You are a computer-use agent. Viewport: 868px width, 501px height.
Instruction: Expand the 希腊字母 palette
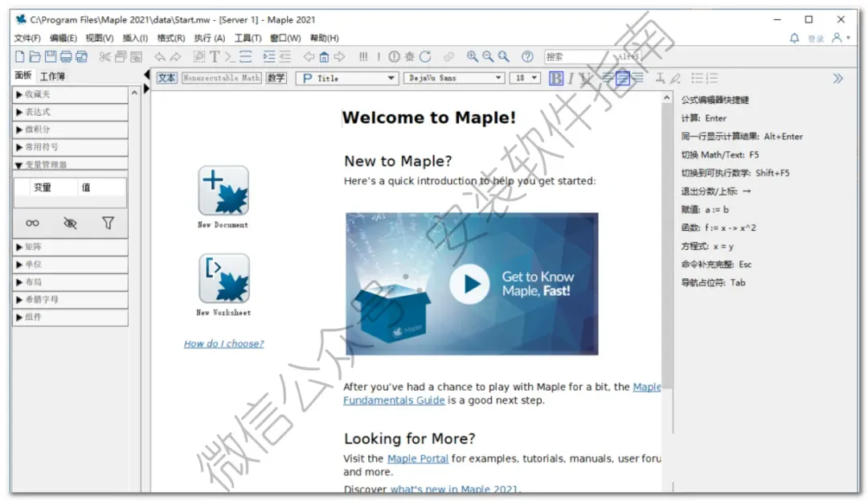point(70,299)
